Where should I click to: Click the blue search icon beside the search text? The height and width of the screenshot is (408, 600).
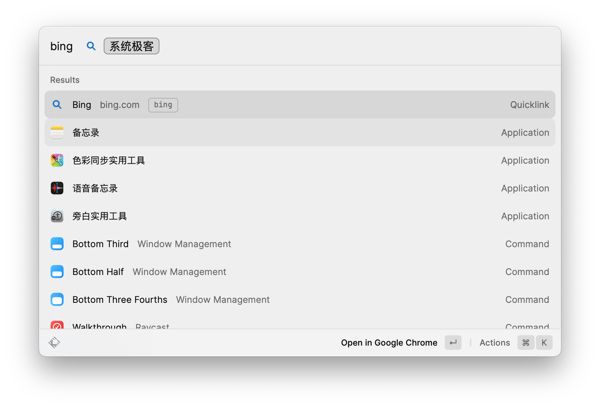click(91, 46)
